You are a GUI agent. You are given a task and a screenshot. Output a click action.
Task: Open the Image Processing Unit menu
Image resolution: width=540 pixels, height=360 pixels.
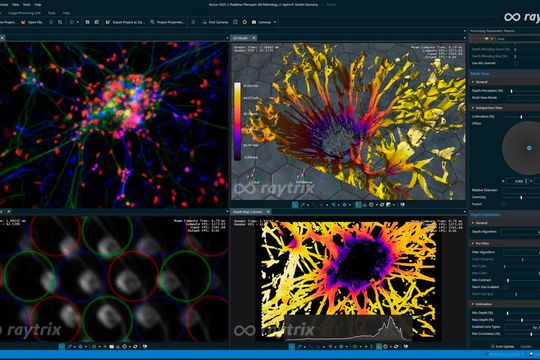[24, 13]
